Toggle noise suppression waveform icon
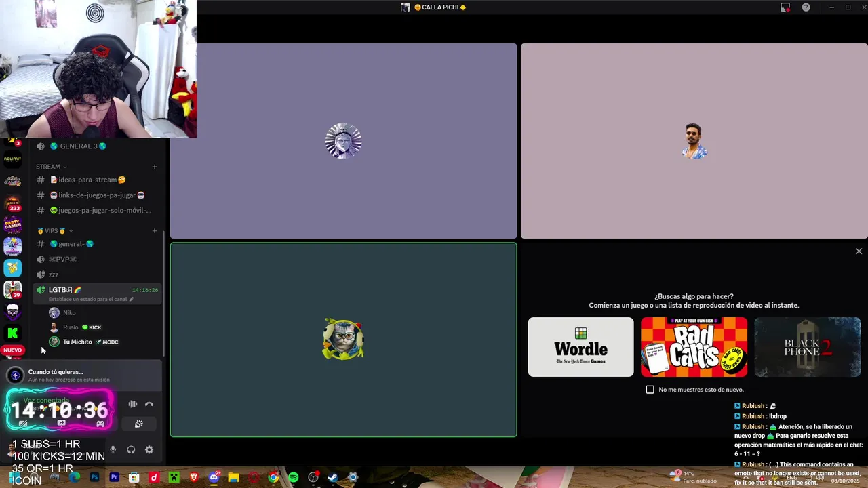 (133, 405)
